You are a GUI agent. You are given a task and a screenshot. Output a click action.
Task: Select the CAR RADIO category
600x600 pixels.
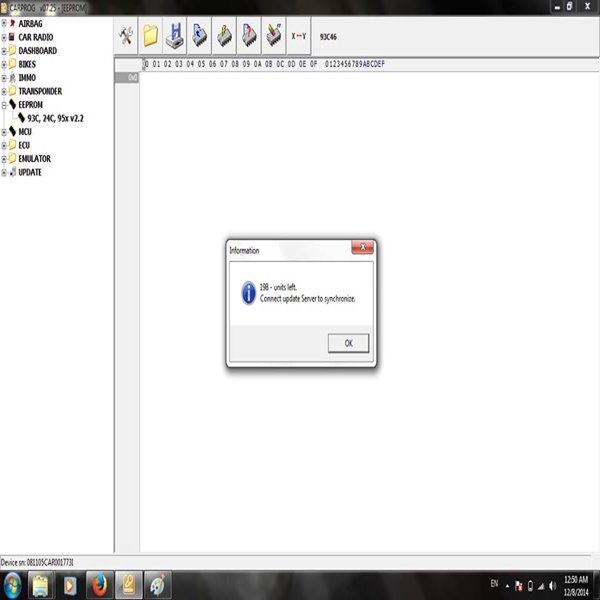coord(36,38)
